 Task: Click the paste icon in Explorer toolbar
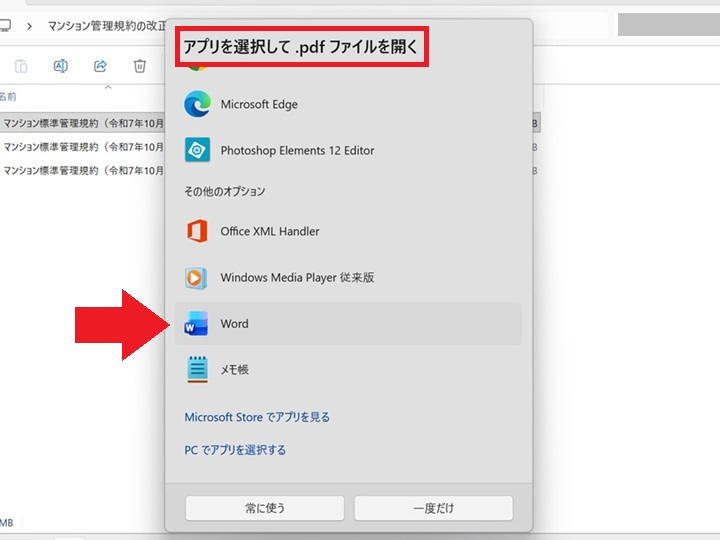coord(21,66)
